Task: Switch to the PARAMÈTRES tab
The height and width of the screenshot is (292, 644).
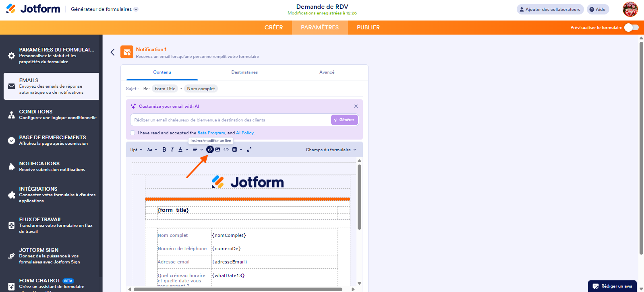Action: (320, 27)
